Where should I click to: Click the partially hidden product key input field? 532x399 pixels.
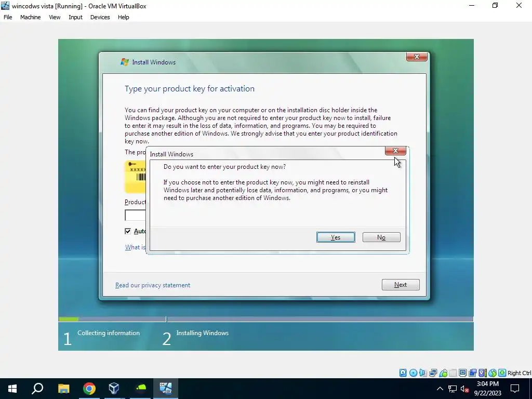136,215
